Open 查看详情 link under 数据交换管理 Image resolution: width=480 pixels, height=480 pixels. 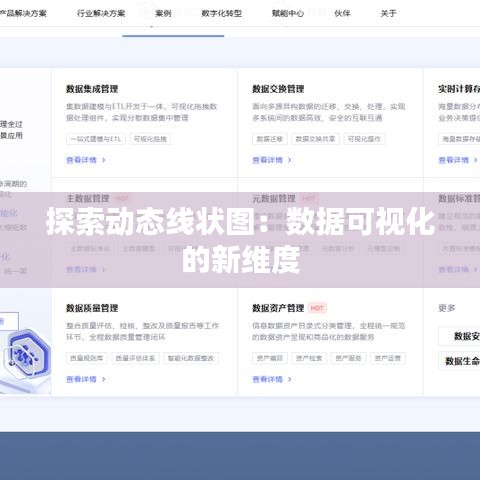[x=267, y=160]
